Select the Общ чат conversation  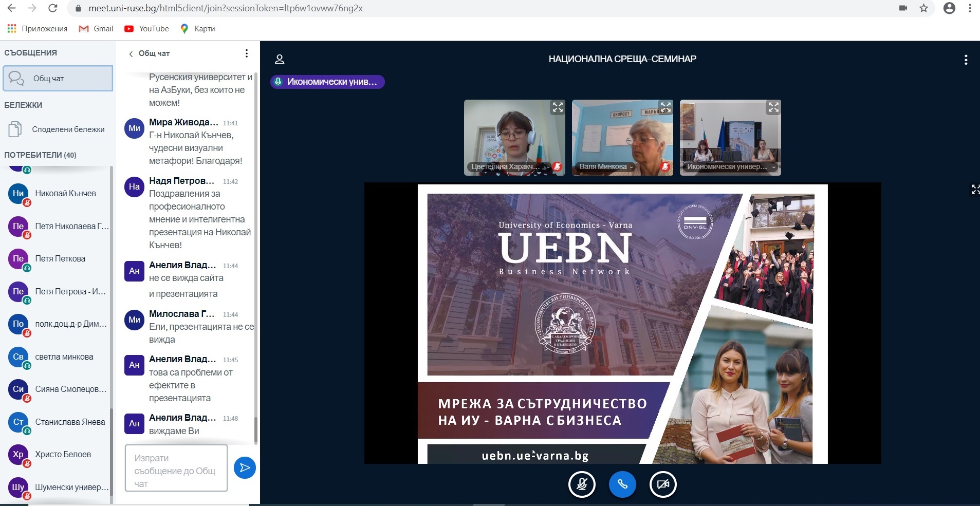click(58, 78)
